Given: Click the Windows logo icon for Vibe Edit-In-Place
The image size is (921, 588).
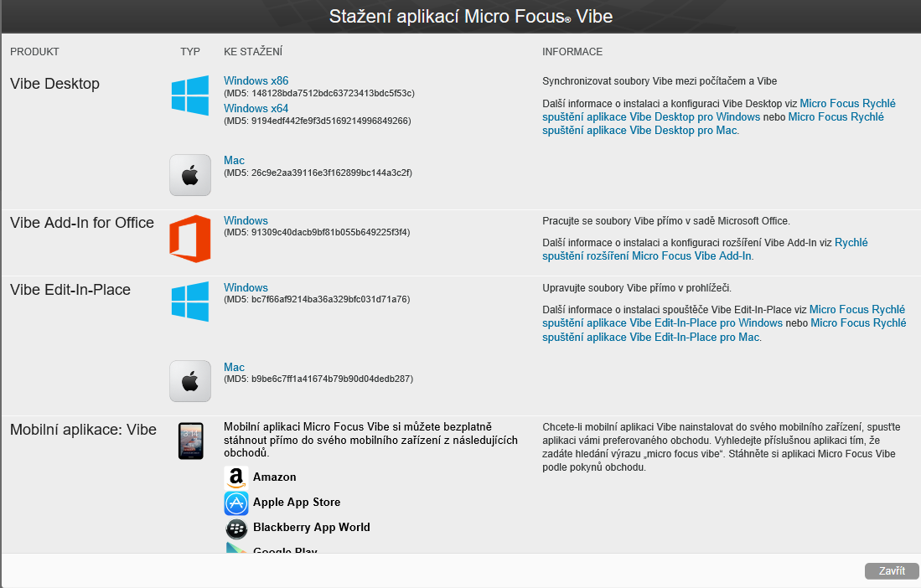Looking at the screenshot, I should coord(190,302).
